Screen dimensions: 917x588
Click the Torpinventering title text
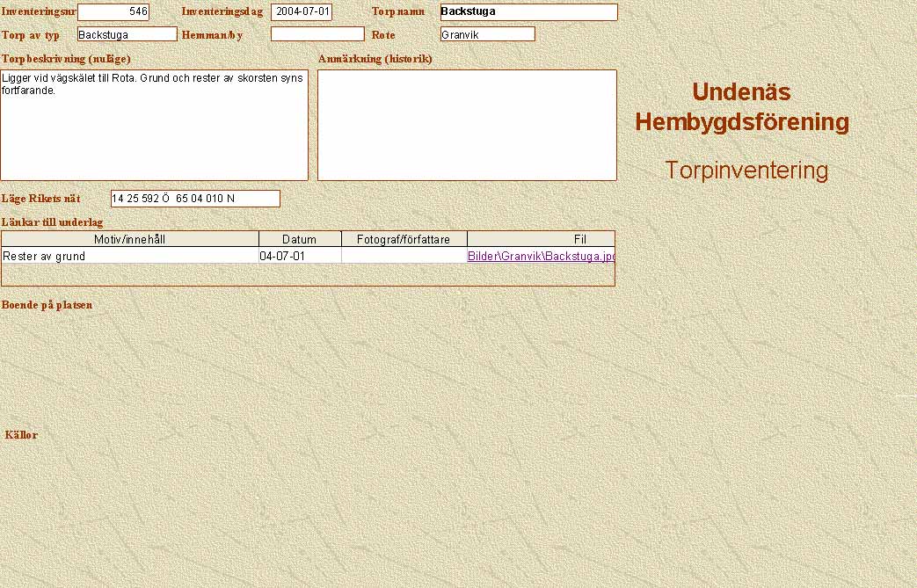pyautogui.click(x=746, y=171)
